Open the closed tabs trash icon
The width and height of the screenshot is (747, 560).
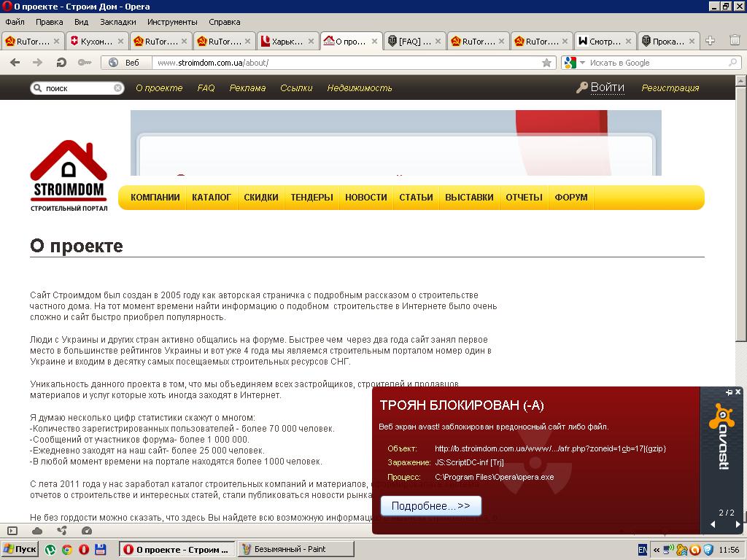click(735, 41)
